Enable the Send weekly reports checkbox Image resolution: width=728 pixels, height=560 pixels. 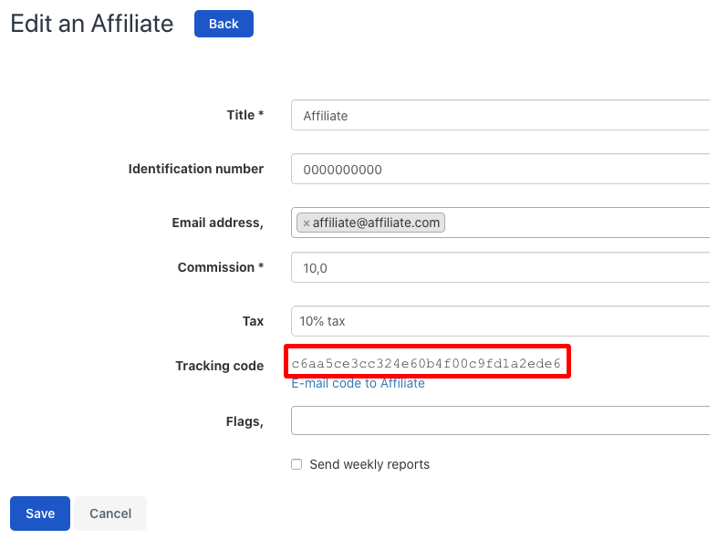296,464
